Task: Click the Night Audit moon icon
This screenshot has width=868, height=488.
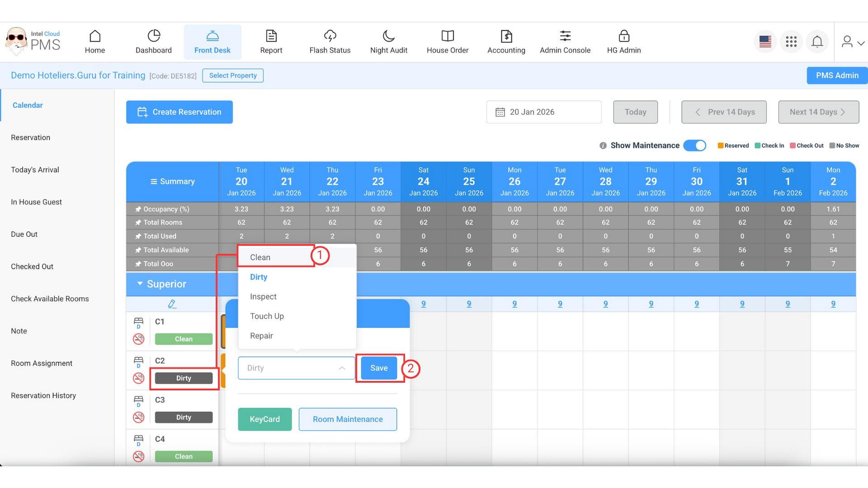Action: coord(388,36)
